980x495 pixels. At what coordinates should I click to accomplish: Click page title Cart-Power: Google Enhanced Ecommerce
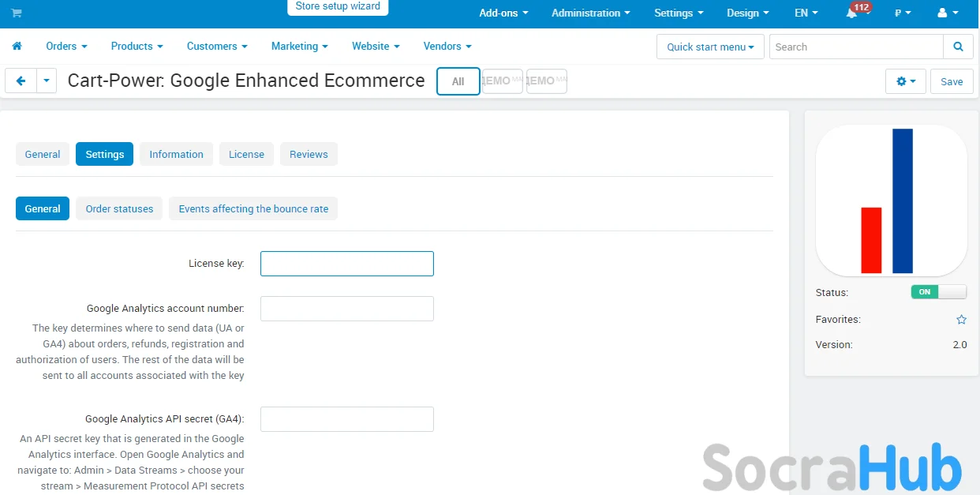point(246,81)
